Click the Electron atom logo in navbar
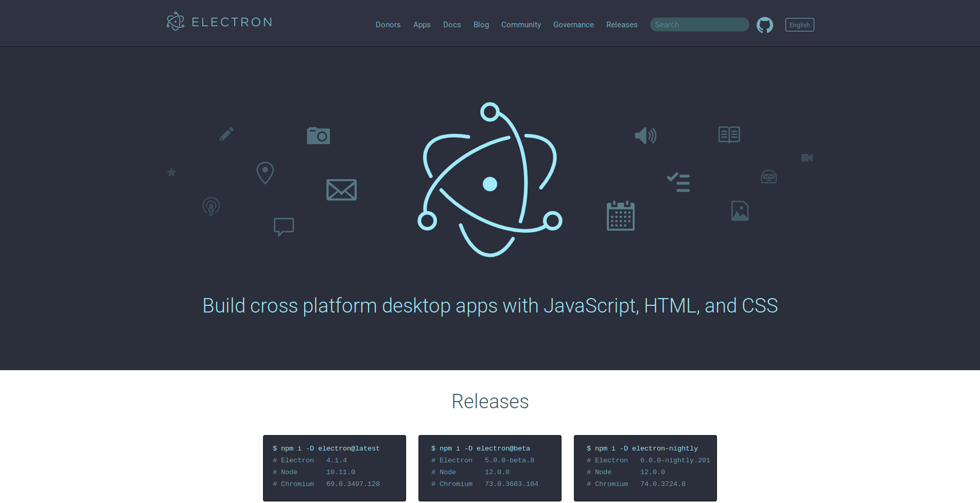Screen dimensions: 980x503 point(175,21)
